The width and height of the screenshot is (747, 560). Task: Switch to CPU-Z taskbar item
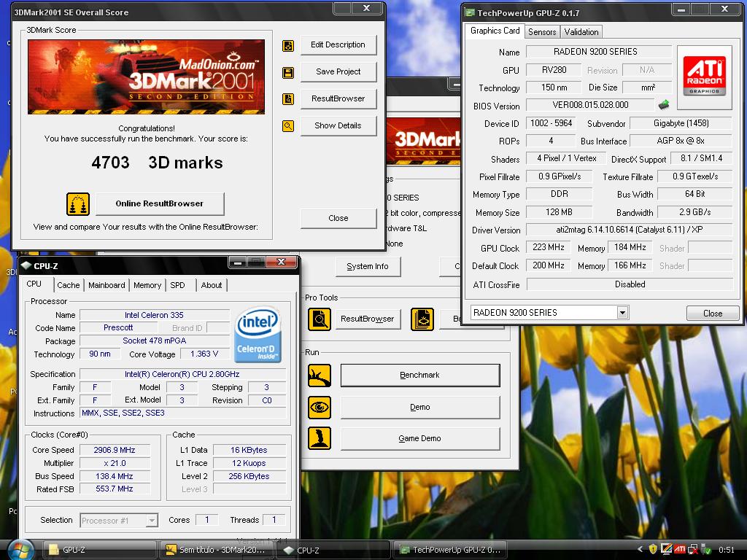pyautogui.click(x=333, y=550)
